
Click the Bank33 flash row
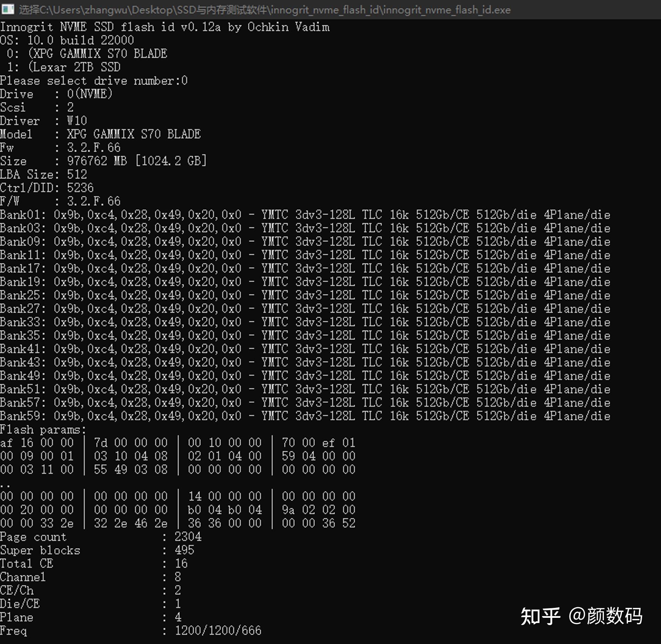click(305, 322)
